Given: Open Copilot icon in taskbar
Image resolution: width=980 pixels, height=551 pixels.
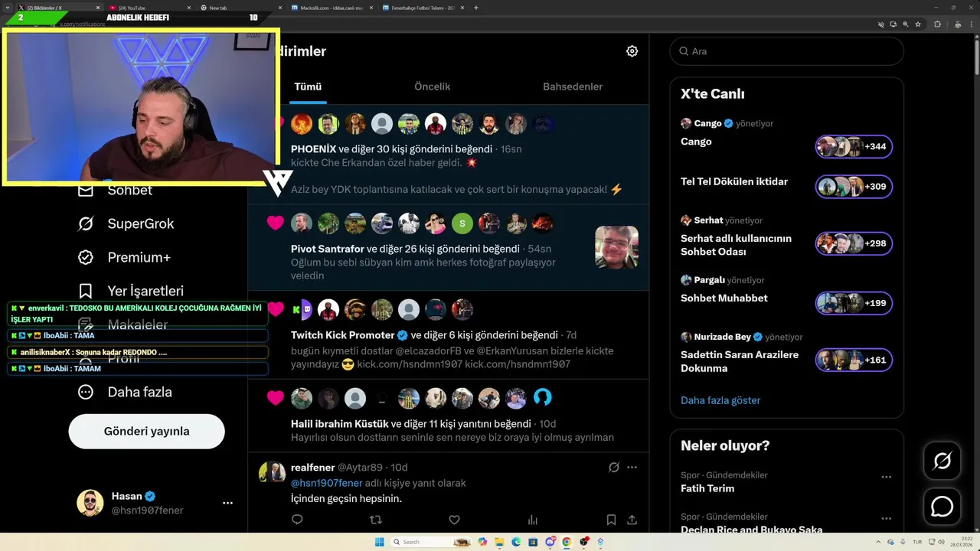Looking at the screenshot, I should pyautogui.click(x=482, y=542).
